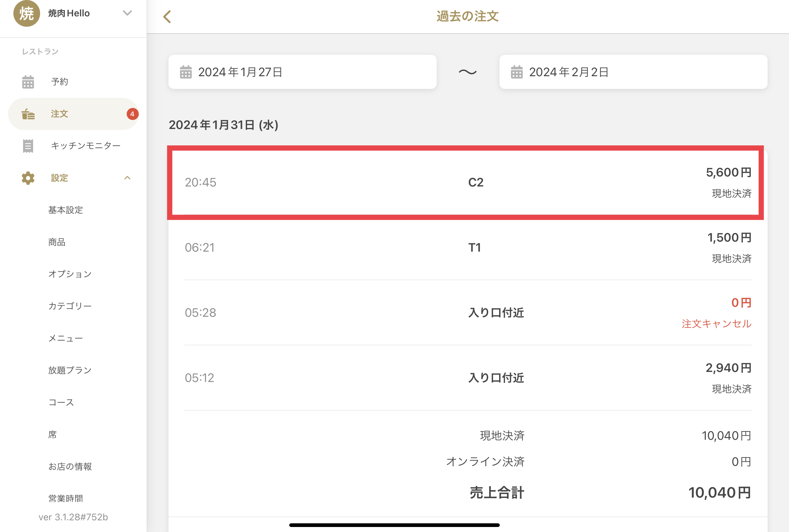Open the キッチンモニター kitchen monitor icon
789x532 pixels.
tap(28, 146)
